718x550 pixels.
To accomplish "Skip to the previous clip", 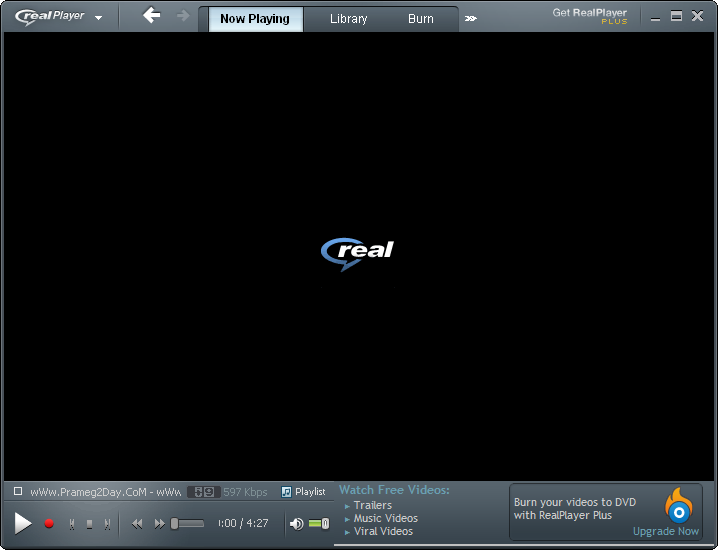I will [72, 524].
